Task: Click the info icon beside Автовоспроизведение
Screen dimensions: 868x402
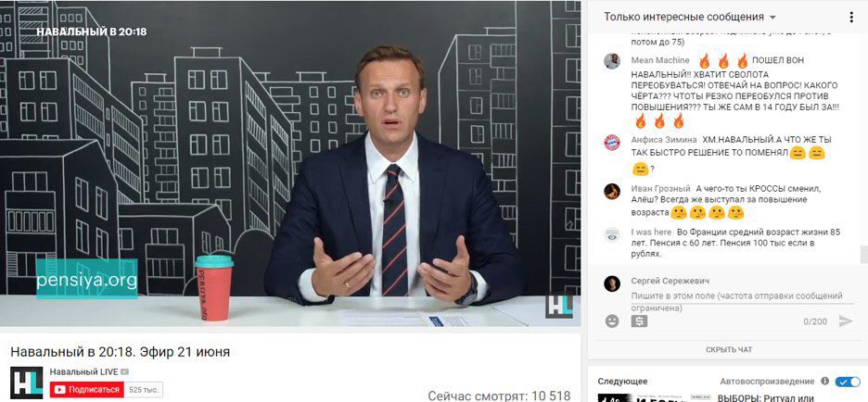Action: coord(824,381)
